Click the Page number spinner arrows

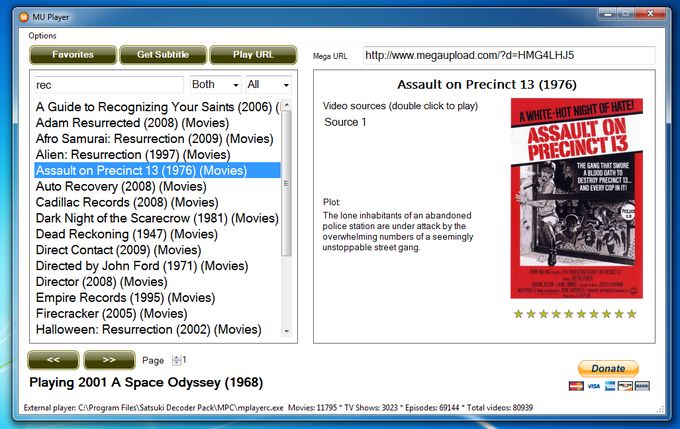[x=177, y=360]
